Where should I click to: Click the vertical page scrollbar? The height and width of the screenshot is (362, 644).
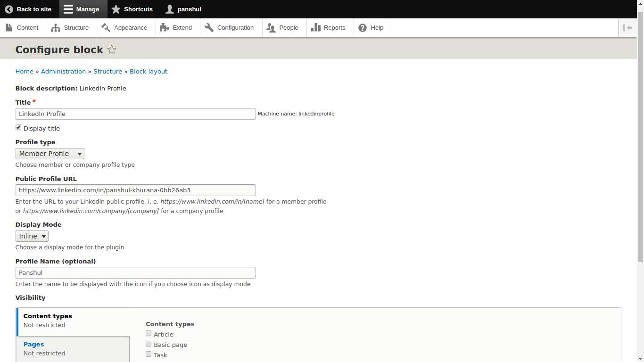point(640,137)
